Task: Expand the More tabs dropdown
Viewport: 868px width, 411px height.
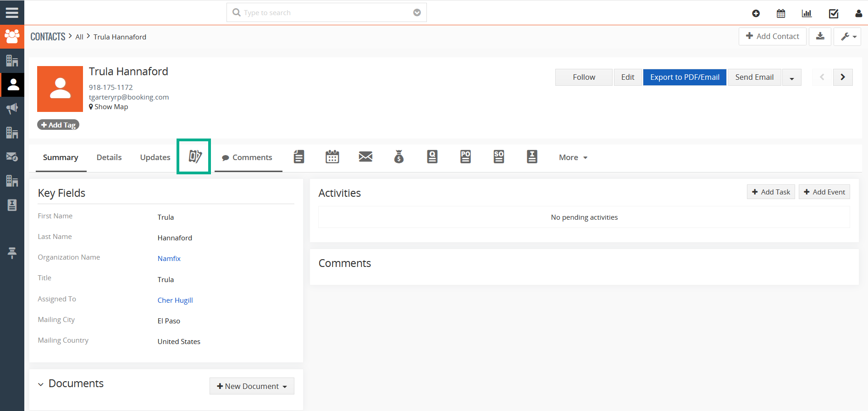Action: (573, 157)
